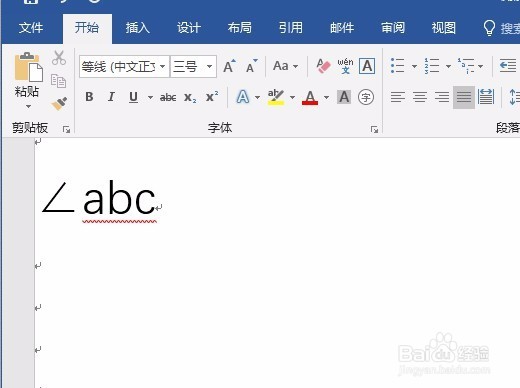The height and width of the screenshot is (388, 520).
Task: Toggle Italic formatting
Action: coord(111,97)
